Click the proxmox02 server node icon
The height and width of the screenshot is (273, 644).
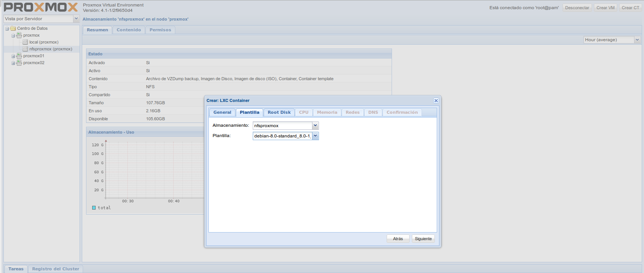click(19, 63)
